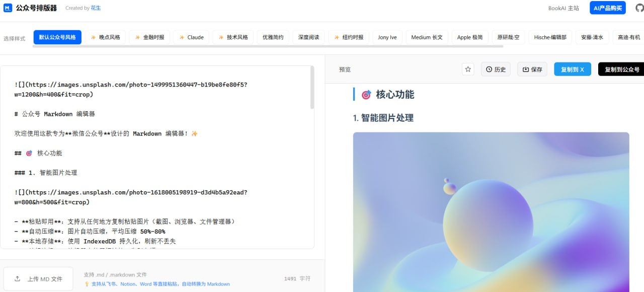This screenshot has height=292, width=644.
Task: Pick the 原研哉·空 style
Action: 508,37
